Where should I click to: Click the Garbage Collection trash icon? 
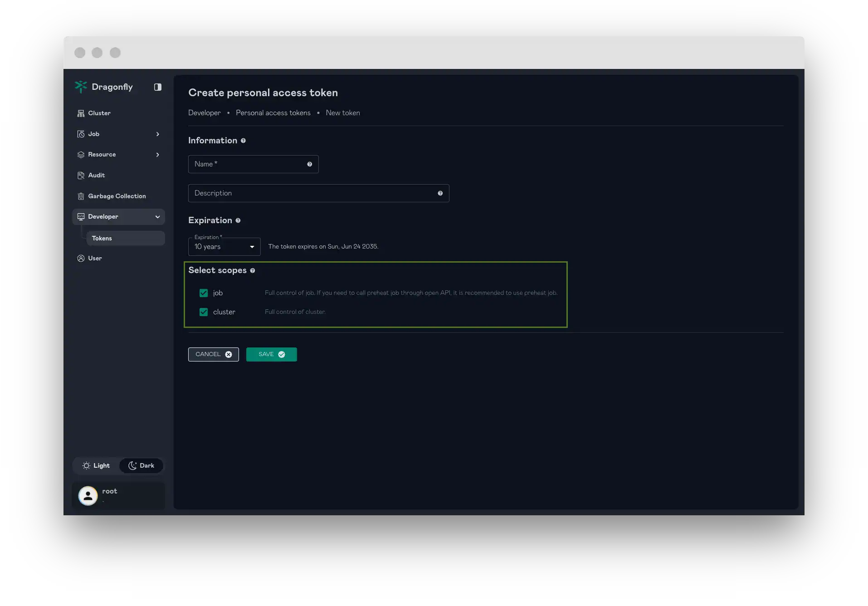(x=81, y=196)
